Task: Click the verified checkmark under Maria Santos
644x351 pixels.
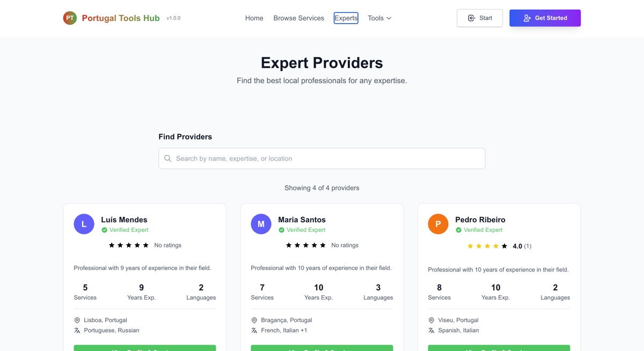Action: pos(281,230)
